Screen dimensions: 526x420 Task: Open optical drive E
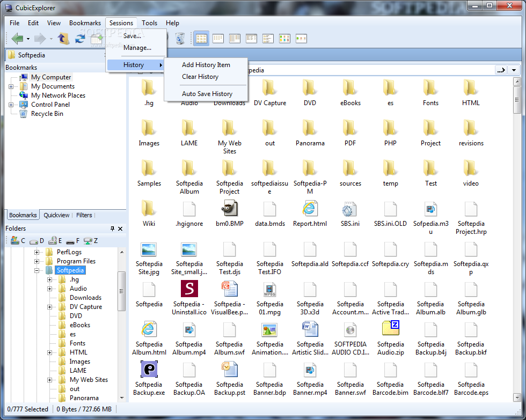(55, 240)
